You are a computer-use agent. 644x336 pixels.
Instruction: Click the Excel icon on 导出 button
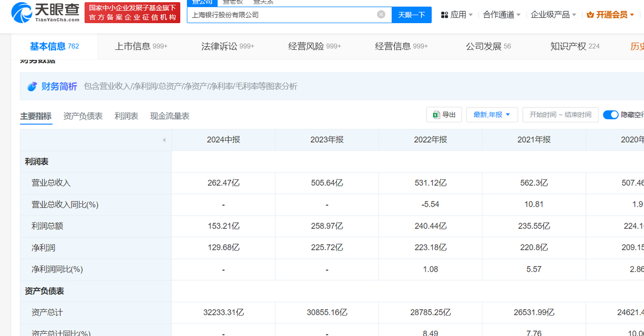(436, 114)
